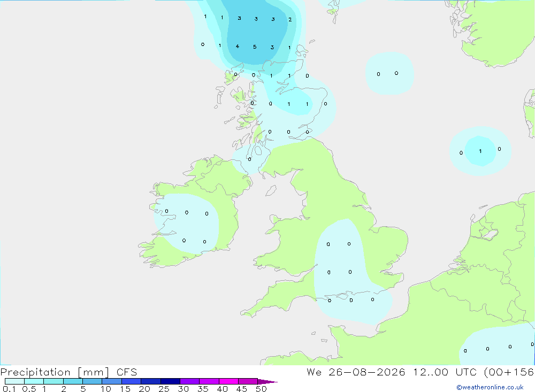
Task: Open the ©weatheronline.co.uk link
Action: click(490, 387)
